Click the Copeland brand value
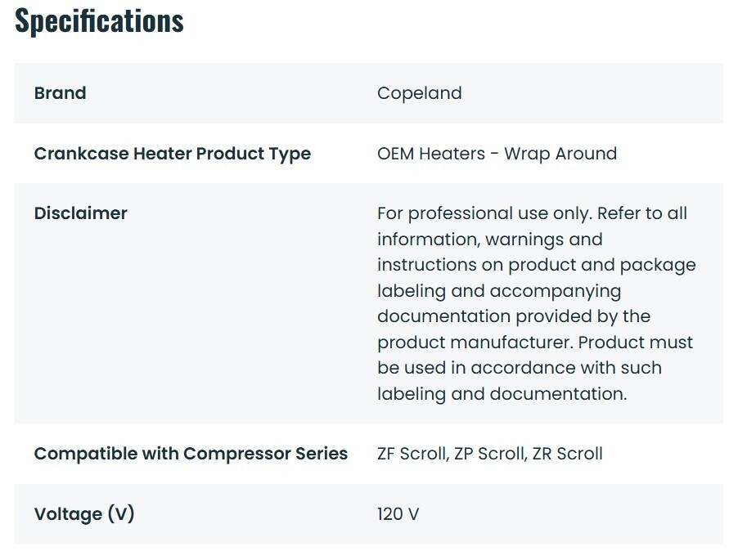 [420, 93]
